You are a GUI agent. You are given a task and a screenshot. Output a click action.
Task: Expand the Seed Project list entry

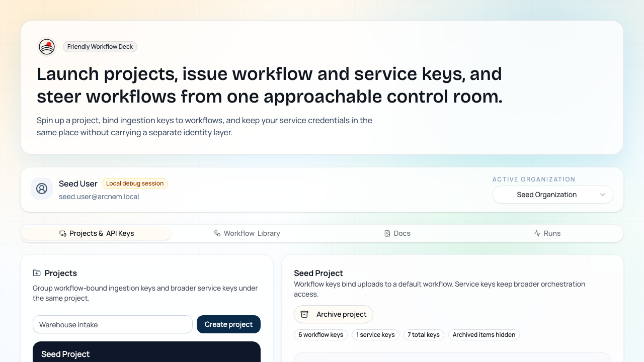tap(146, 354)
